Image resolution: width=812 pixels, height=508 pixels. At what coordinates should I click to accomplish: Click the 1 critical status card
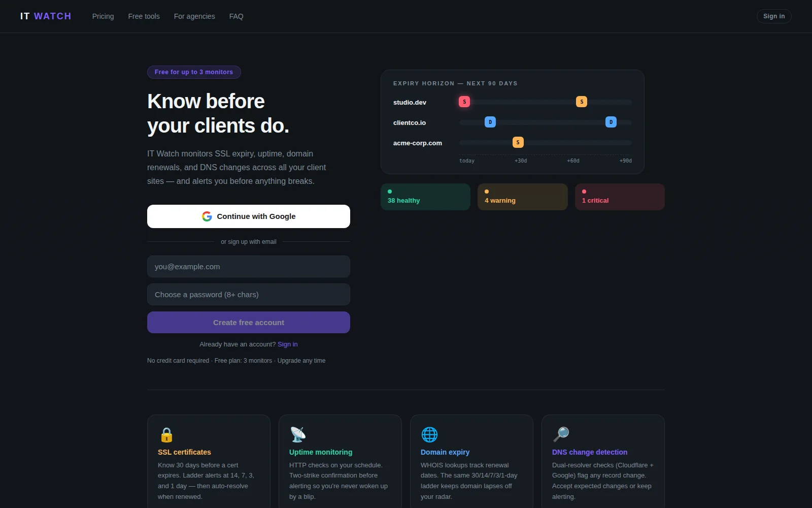620,197
